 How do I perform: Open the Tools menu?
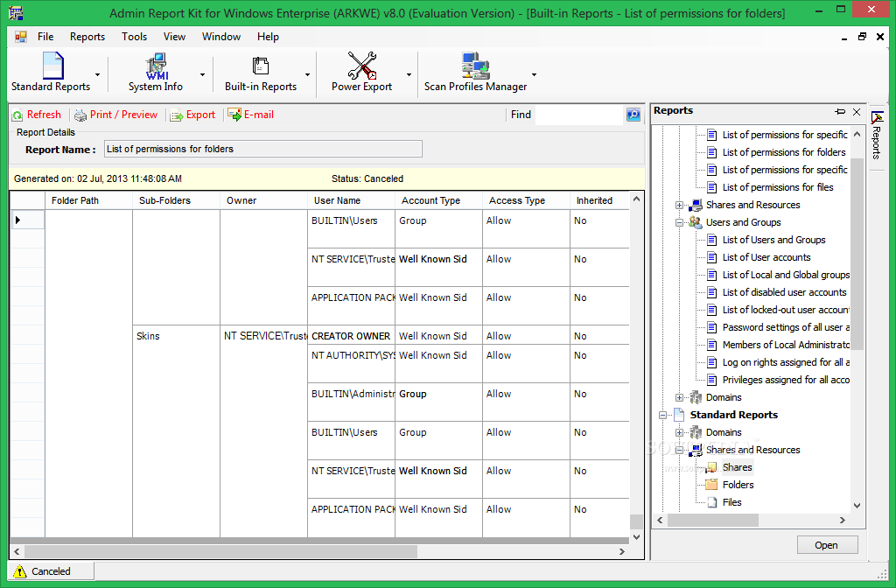(x=134, y=37)
